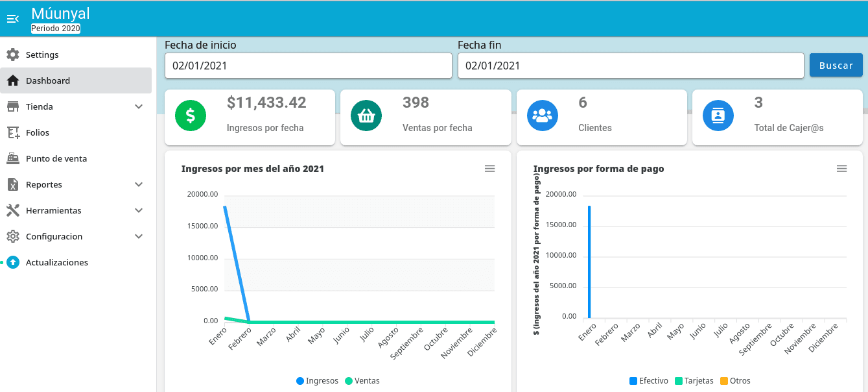Toggle the Tarjetas legend series
The height and width of the screenshot is (392, 868).
coord(694,381)
